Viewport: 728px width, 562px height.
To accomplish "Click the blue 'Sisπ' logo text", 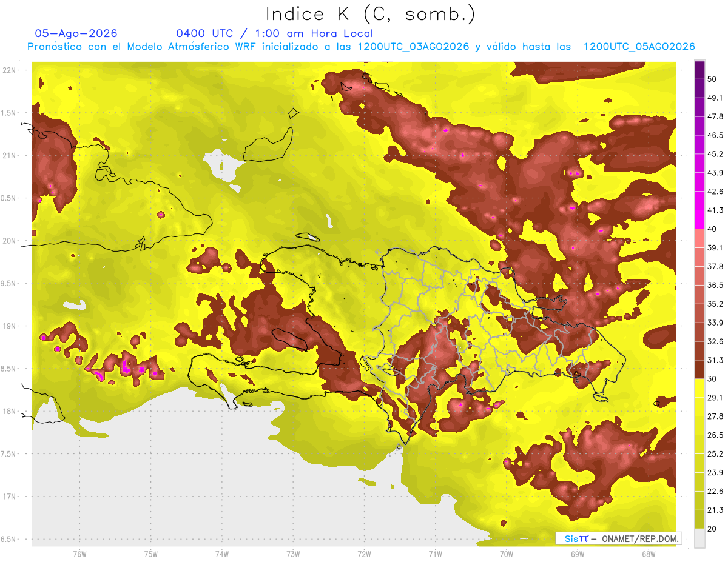I will 576,538.
